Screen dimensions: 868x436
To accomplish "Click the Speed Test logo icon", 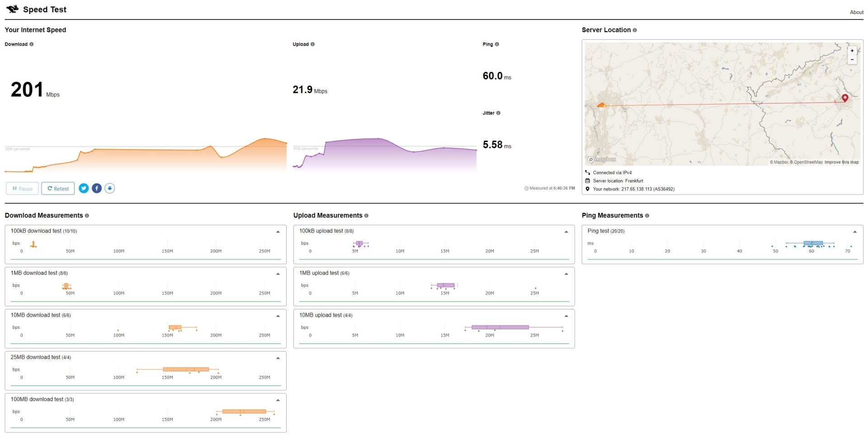I will [x=12, y=9].
